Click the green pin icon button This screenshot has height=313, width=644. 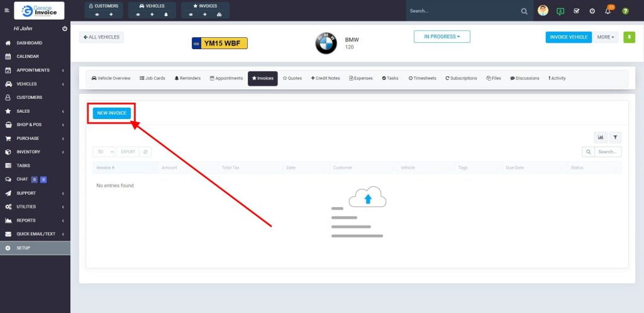(x=629, y=37)
